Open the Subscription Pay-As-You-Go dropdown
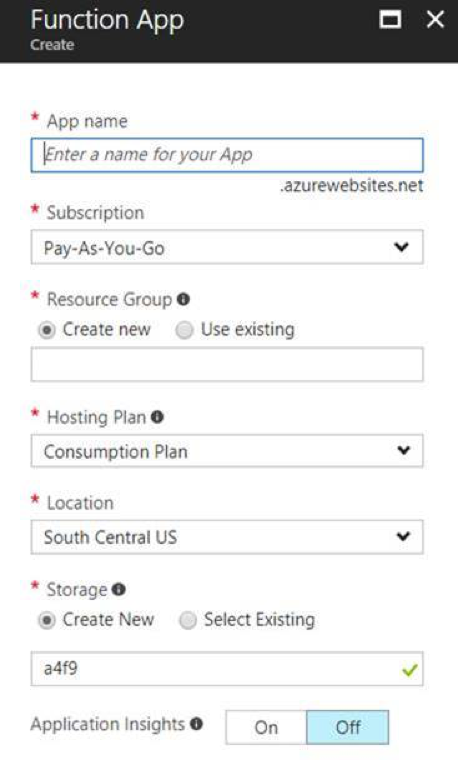This screenshot has width=458, height=760. (227, 247)
